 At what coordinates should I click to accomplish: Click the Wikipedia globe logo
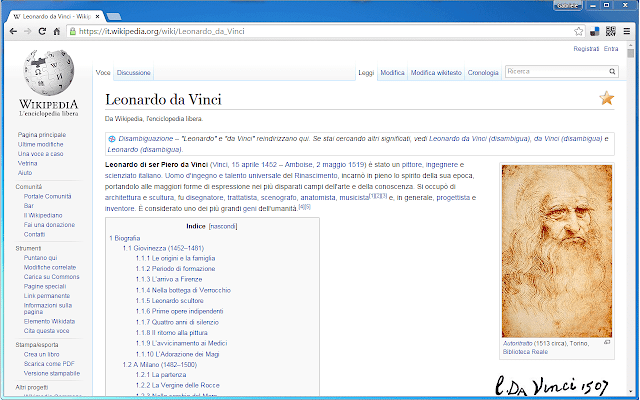(49, 73)
